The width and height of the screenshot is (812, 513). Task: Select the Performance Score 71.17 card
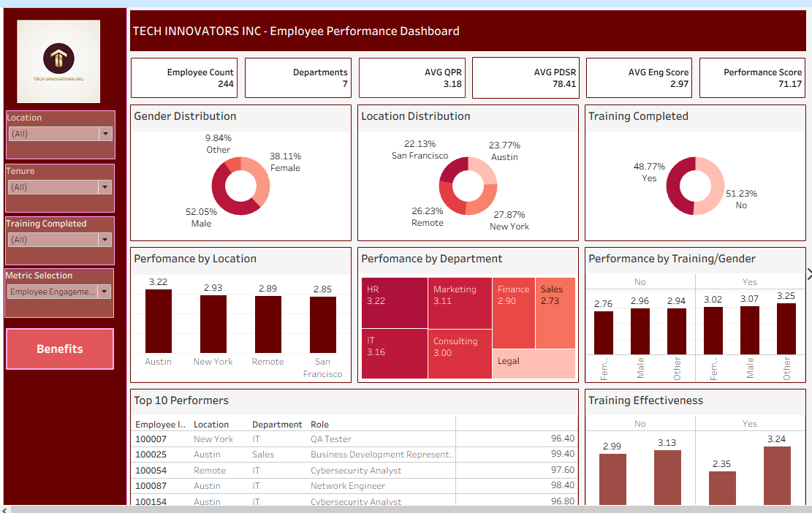point(753,77)
